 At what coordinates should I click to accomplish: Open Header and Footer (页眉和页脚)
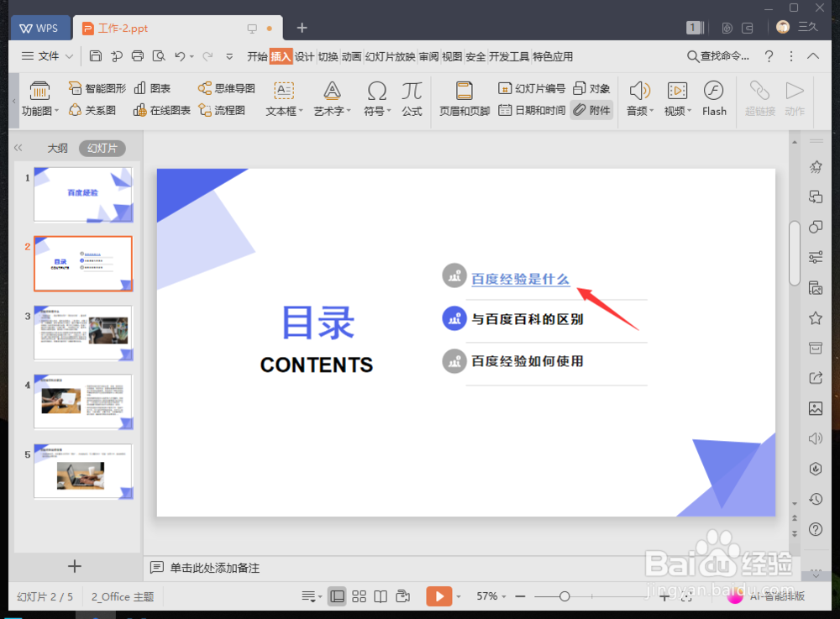pyautogui.click(x=465, y=99)
